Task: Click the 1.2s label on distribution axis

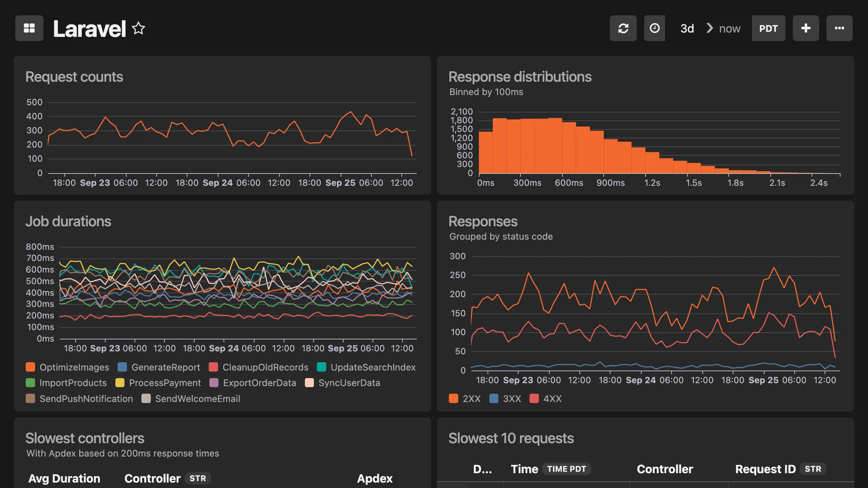Action: [x=652, y=183]
